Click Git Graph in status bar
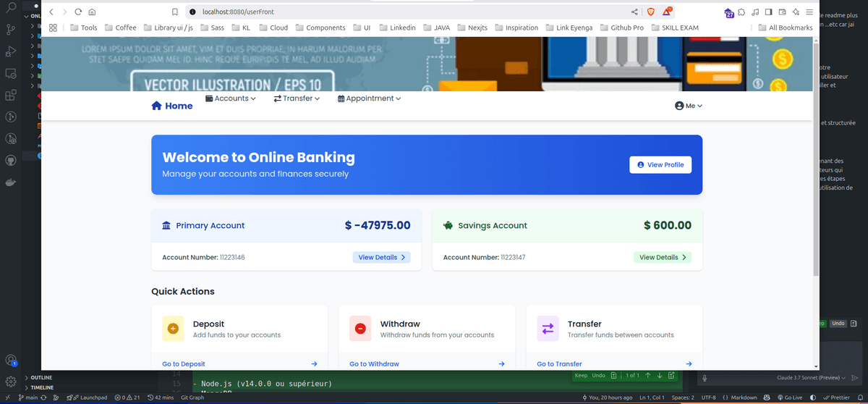This screenshot has width=868, height=404. coord(192,397)
